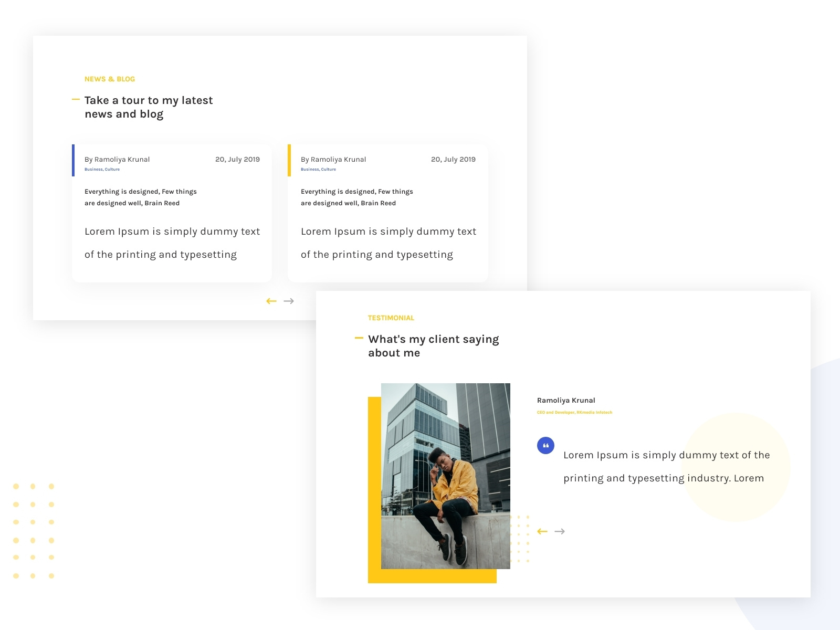Click the NEWS & BLOG section label
The image size is (840, 630).
(110, 79)
